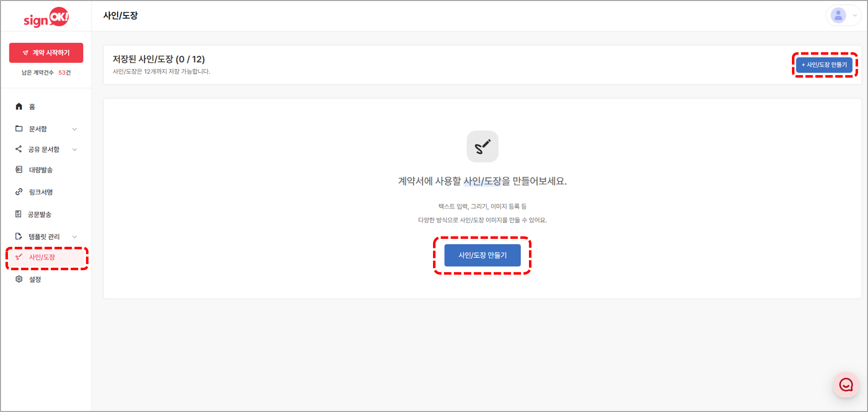The image size is (868, 412).
Task: Open the profile dropdown arrow
Action: point(855,15)
